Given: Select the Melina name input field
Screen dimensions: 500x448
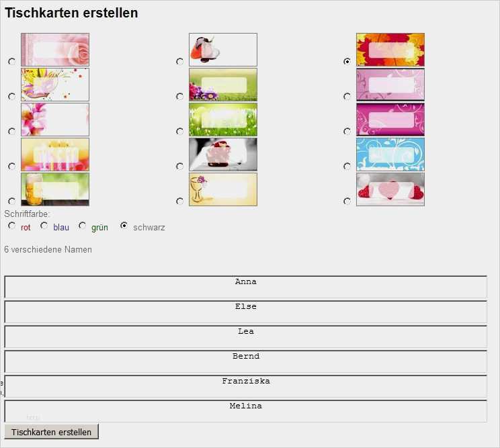Looking at the screenshot, I should pyautogui.click(x=245, y=411).
